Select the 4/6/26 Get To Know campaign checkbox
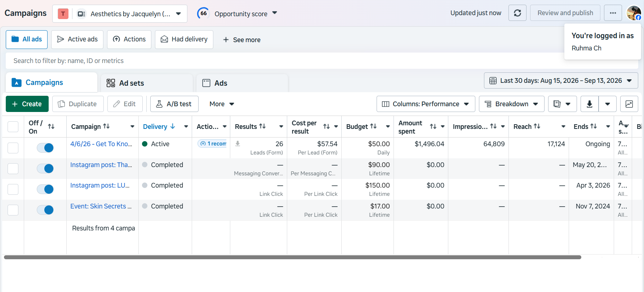 coord(13,148)
